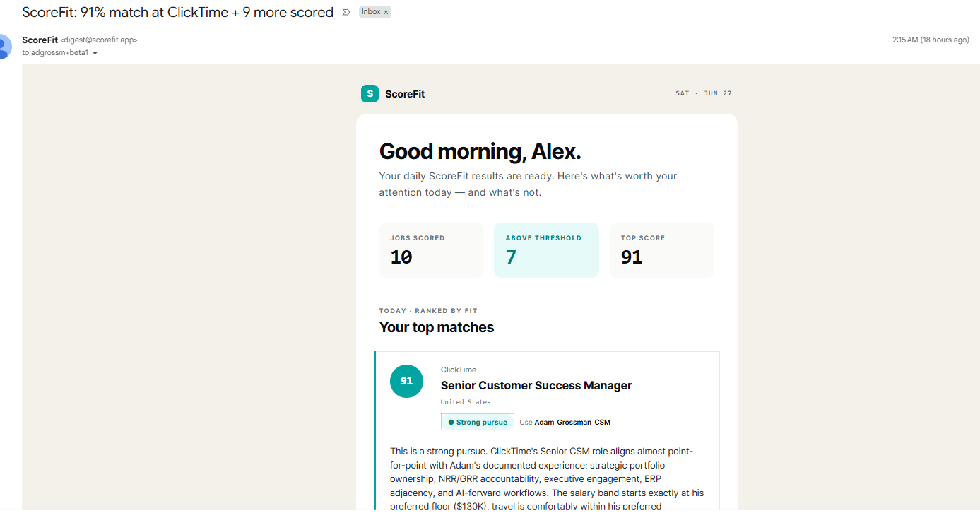Viewport: 980px width, 518px height.
Task: Click the sender avatar icon
Action: tap(4, 46)
